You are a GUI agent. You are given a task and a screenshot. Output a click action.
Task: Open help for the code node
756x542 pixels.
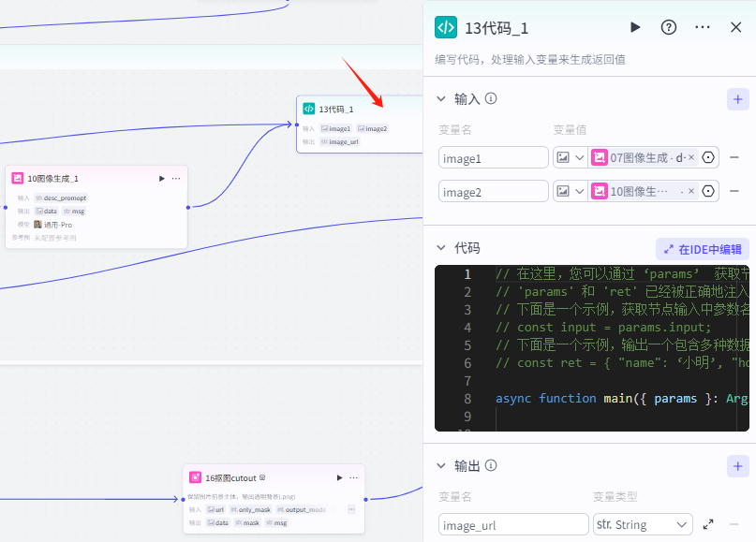(669, 27)
